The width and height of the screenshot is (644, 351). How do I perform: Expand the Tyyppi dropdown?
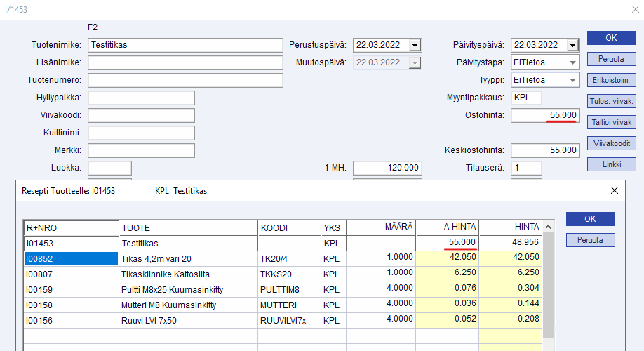pos(573,79)
